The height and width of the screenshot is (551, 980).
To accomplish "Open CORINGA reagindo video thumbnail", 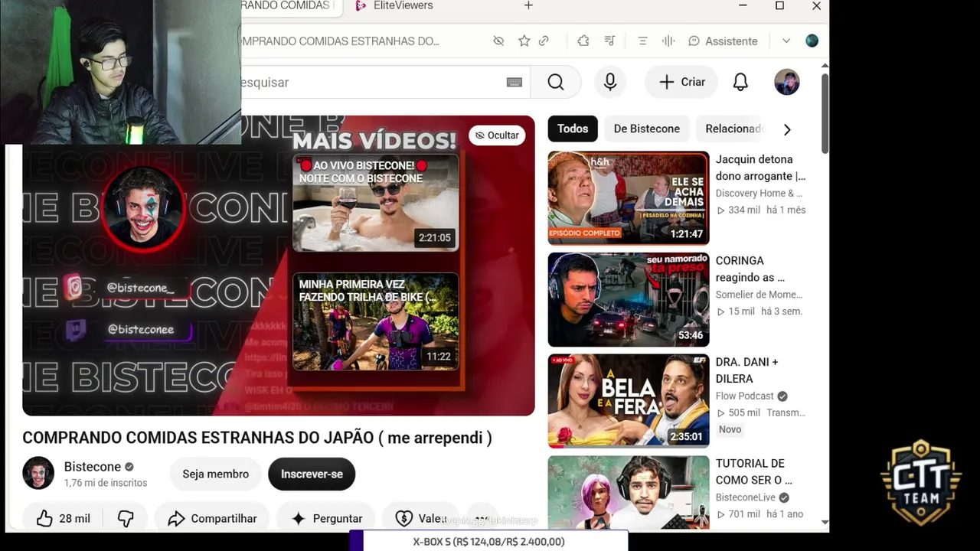I will [629, 299].
